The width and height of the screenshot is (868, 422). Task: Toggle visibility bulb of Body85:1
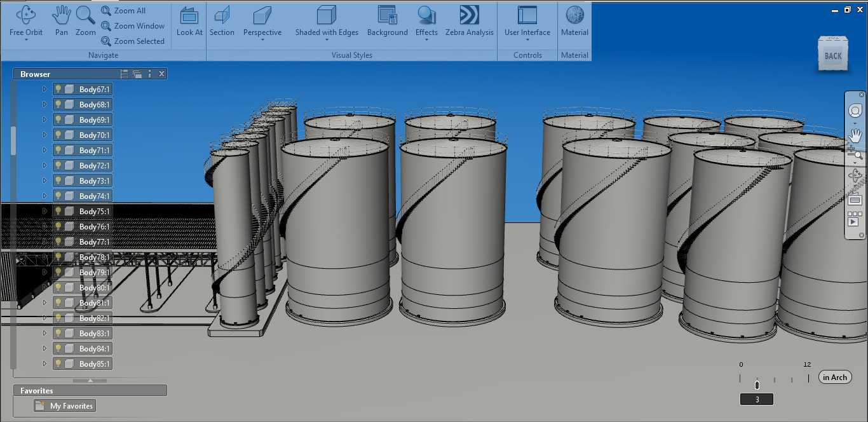58,364
